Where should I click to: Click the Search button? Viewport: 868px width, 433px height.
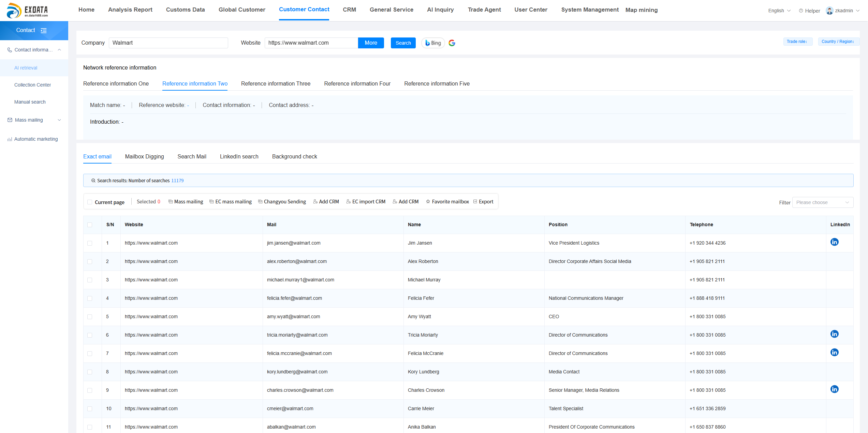point(403,43)
